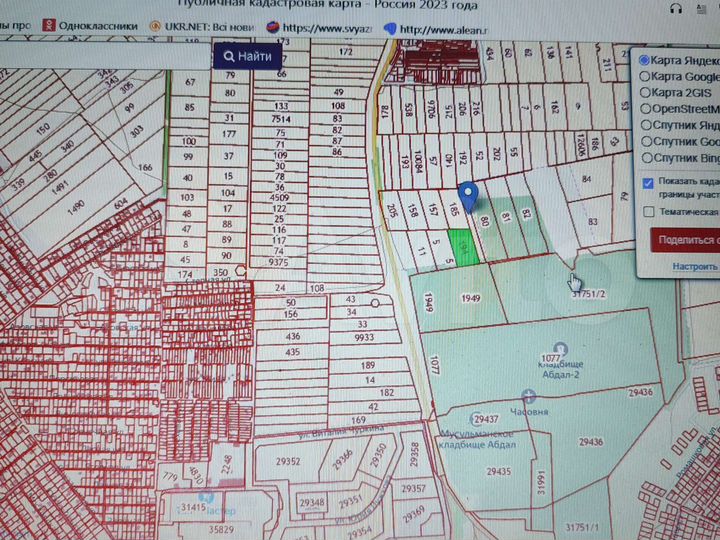This screenshot has height=540, width=720.
Task: Select the Карта Яндекс radio option
Action: click(x=645, y=60)
